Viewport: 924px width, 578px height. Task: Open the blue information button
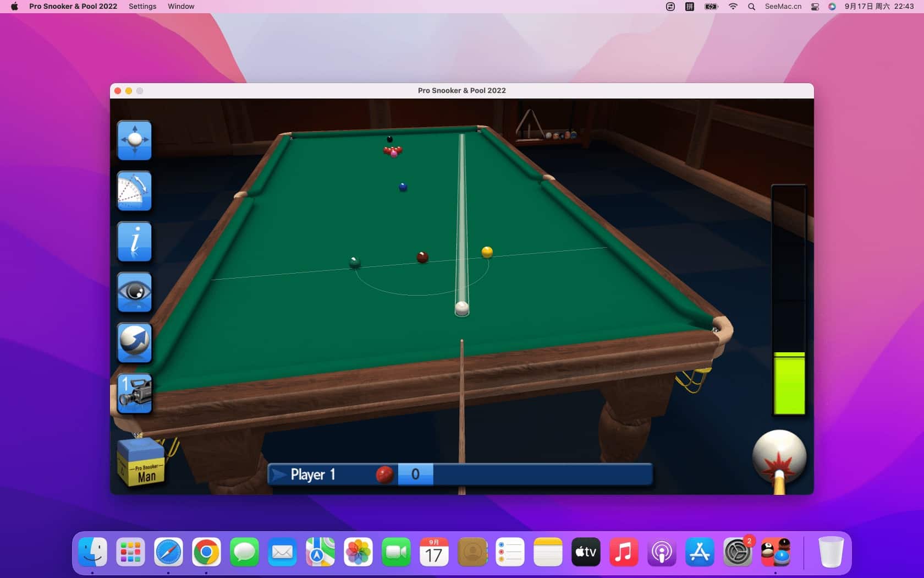(x=134, y=242)
